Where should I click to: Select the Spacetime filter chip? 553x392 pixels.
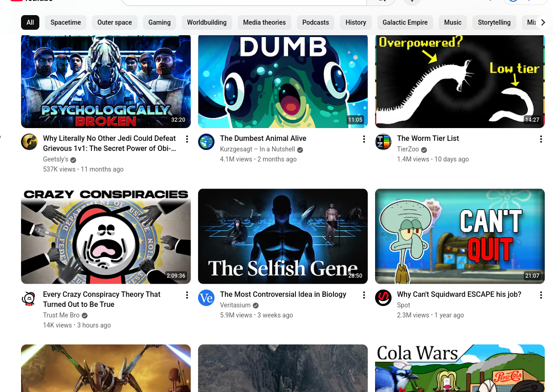(x=66, y=22)
